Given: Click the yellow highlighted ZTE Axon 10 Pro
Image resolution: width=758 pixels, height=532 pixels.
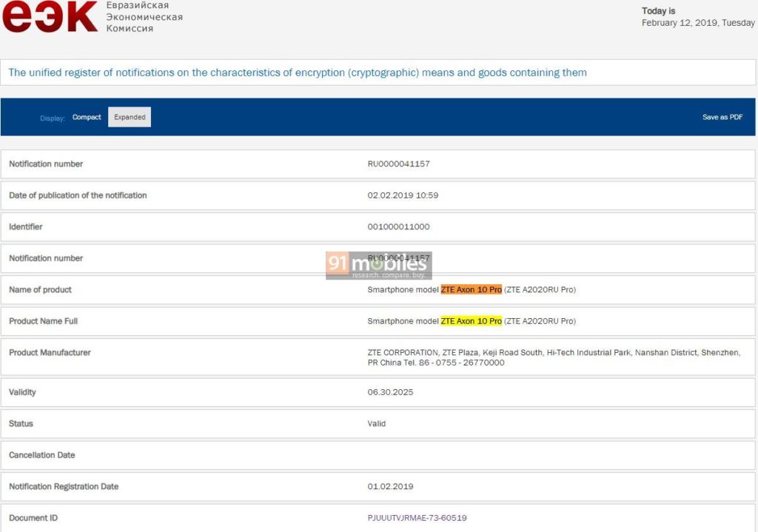Looking at the screenshot, I should (x=471, y=321).
